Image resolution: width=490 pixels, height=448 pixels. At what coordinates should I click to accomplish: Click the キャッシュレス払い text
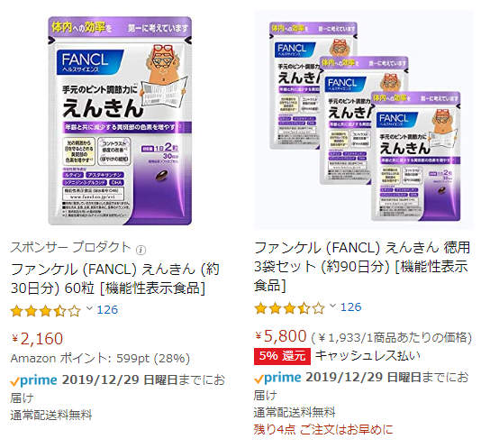coord(367,356)
